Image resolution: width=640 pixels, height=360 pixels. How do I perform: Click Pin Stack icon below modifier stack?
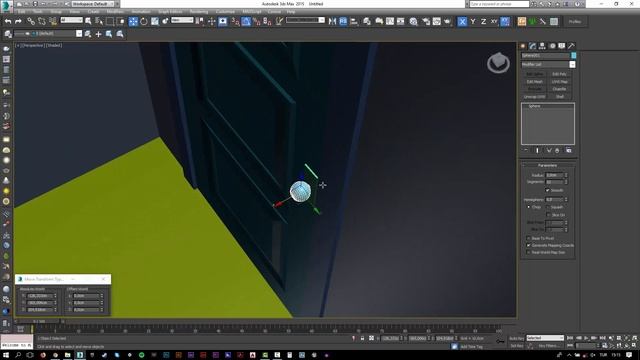(x=526, y=150)
